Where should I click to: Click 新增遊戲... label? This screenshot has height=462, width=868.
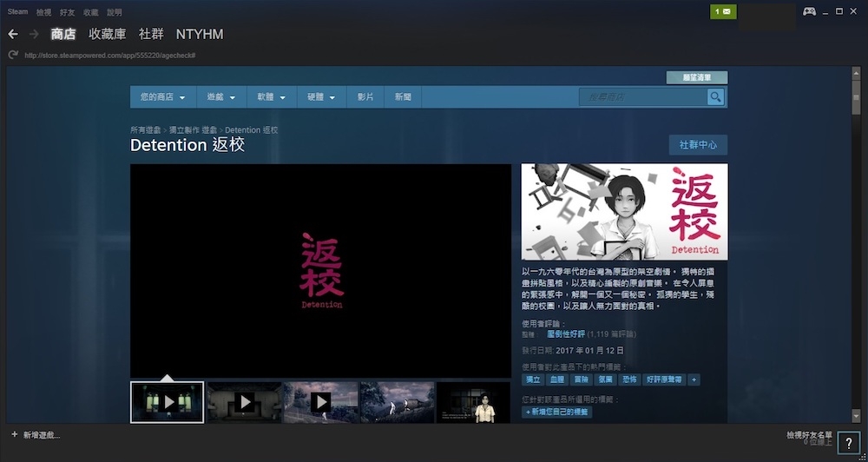point(42,435)
